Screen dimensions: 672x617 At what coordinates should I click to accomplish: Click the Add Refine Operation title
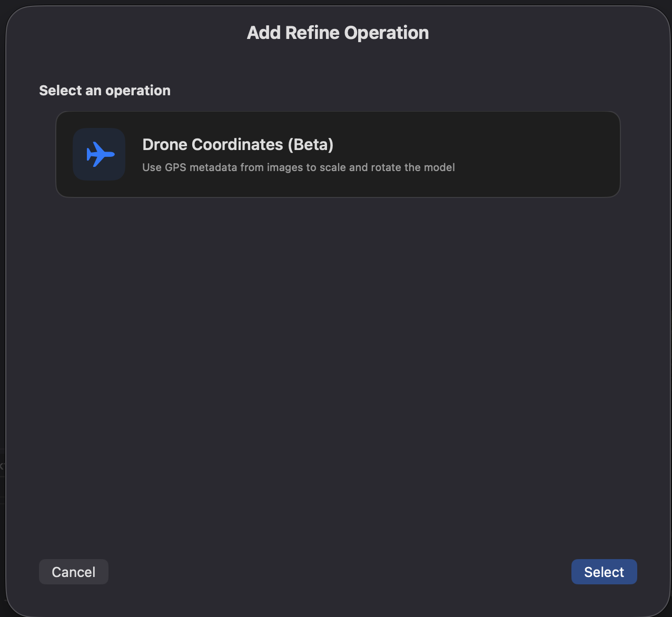click(338, 32)
